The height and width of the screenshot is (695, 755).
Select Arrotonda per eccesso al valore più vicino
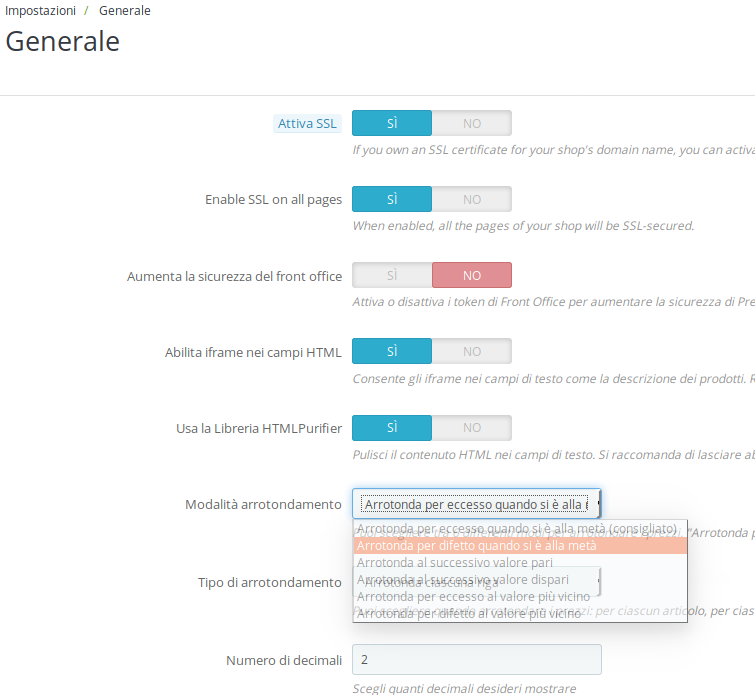point(520,597)
